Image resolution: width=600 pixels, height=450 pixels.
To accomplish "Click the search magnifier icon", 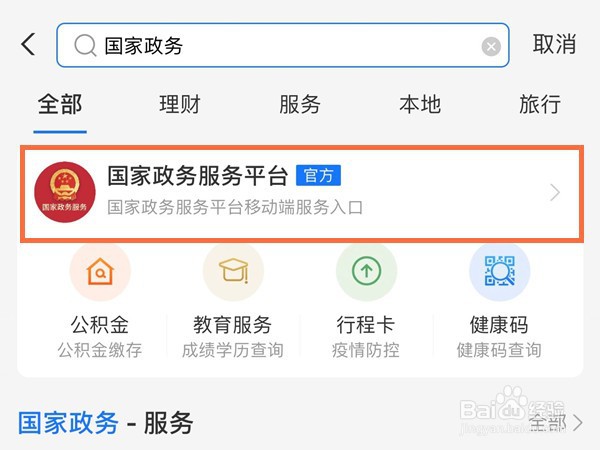I will tap(85, 45).
